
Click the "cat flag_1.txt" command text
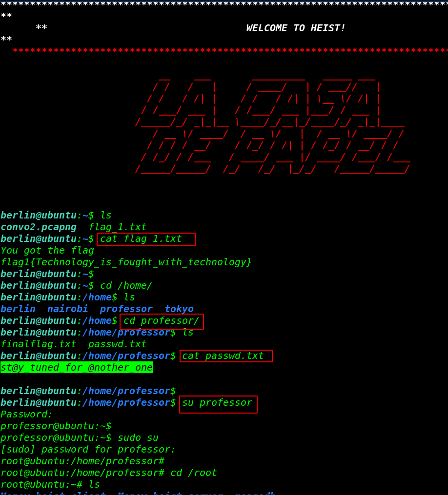click(x=141, y=239)
